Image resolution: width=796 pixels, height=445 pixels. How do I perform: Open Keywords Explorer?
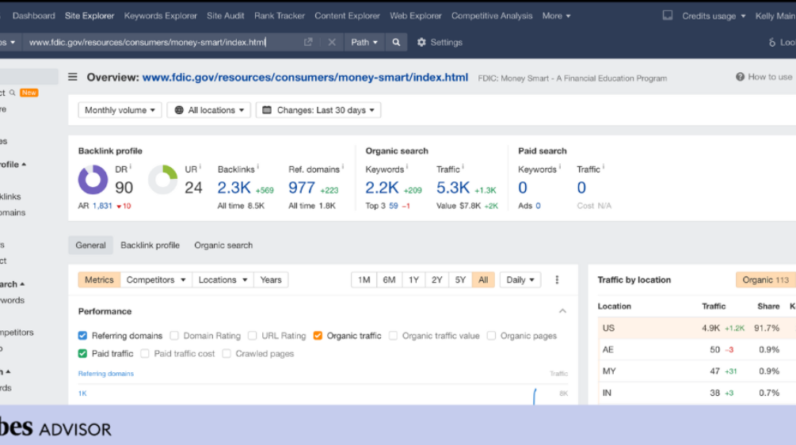(x=160, y=16)
